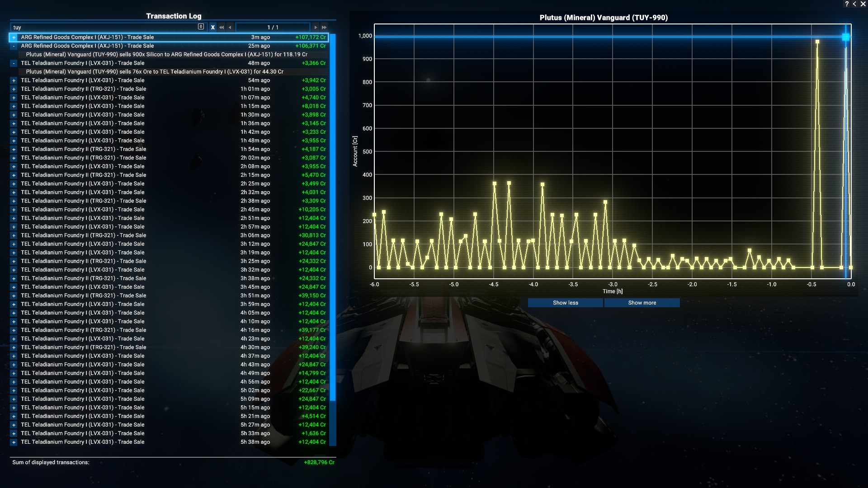Click the blue time marker on the graph
This screenshot has width=868, height=488.
[x=846, y=37]
